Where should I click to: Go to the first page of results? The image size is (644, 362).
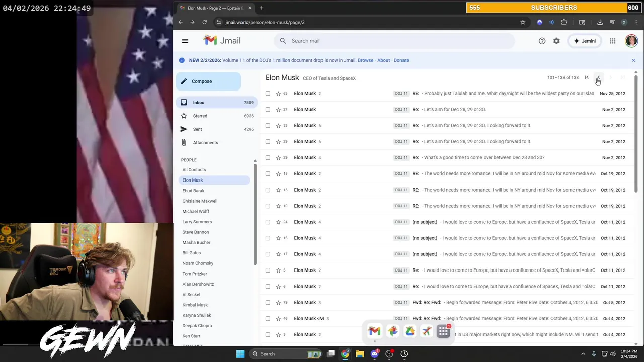[x=587, y=77]
